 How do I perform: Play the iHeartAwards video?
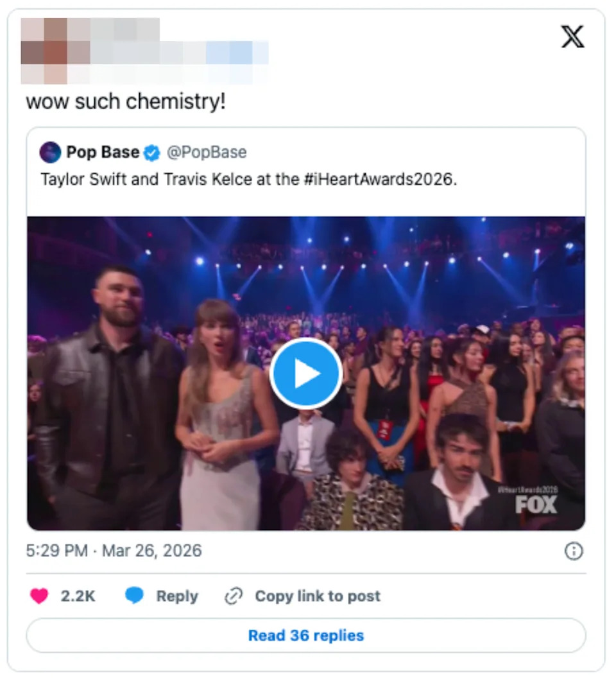[306, 374]
